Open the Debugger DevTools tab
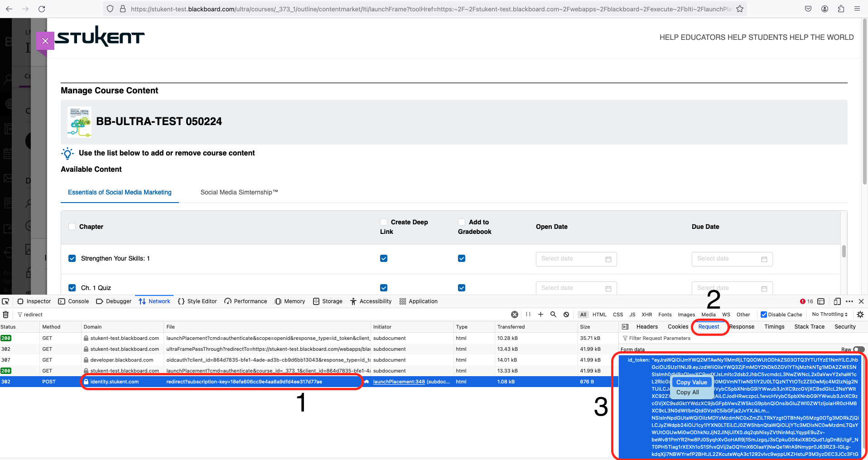The height and width of the screenshot is (460, 868). tap(114, 301)
